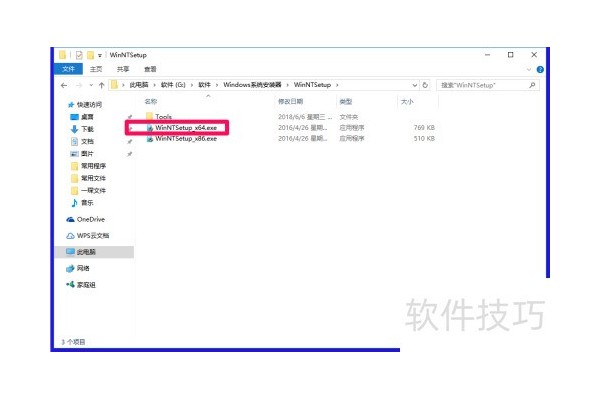
Task: Open 文档 in the sidebar
Action: click(x=82, y=141)
